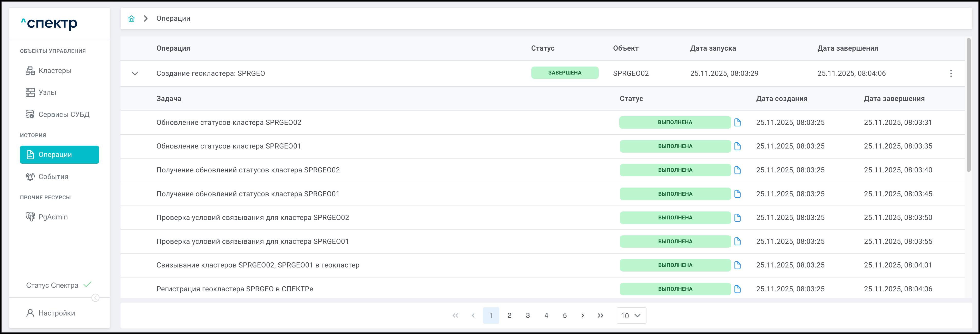Go to page 3 of operations

(x=528, y=315)
